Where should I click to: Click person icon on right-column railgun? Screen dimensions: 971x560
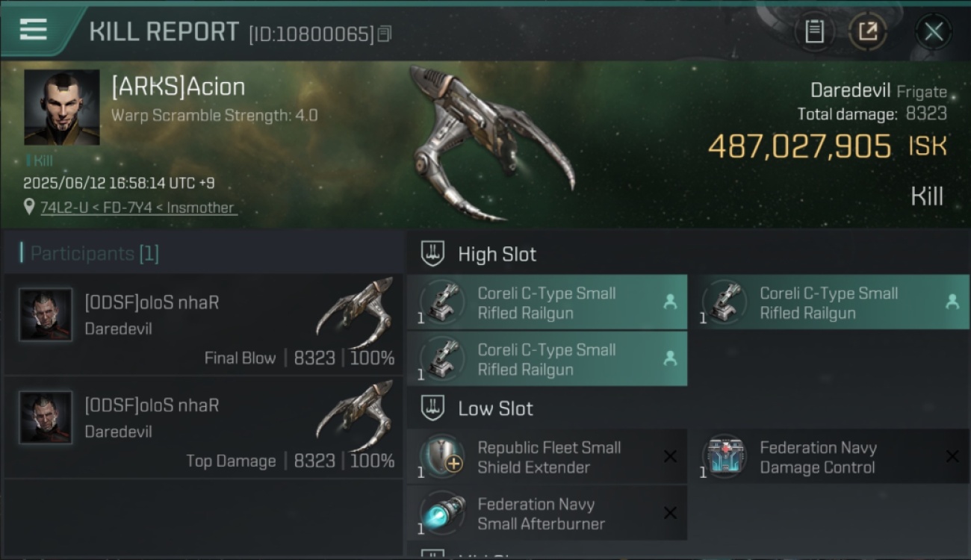952,302
